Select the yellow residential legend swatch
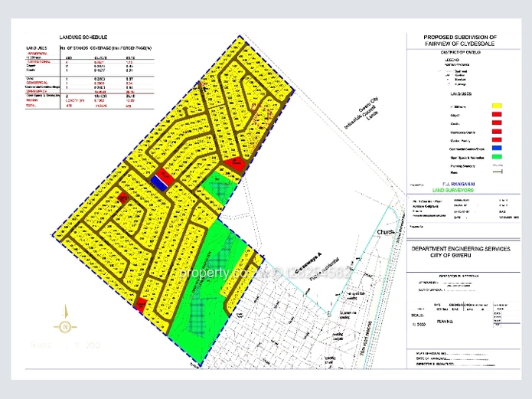 click(497, 106)
